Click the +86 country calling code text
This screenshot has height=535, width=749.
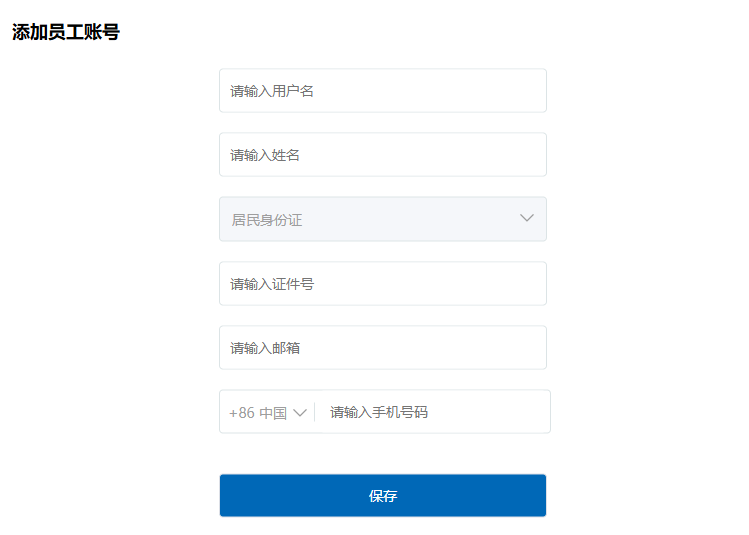click(241, 413)
